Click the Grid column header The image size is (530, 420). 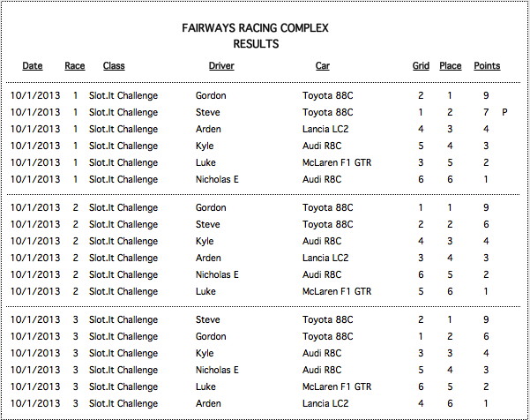421,65
